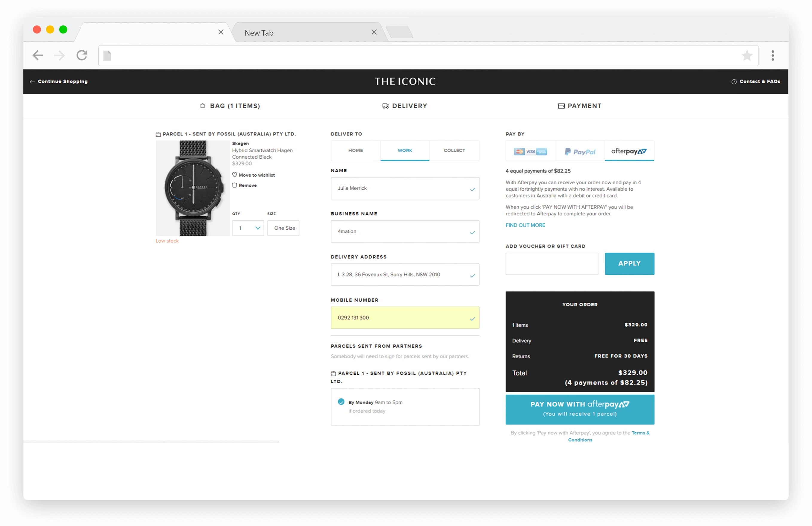Click THE ICONIC logo

click(x=405, y=81)
